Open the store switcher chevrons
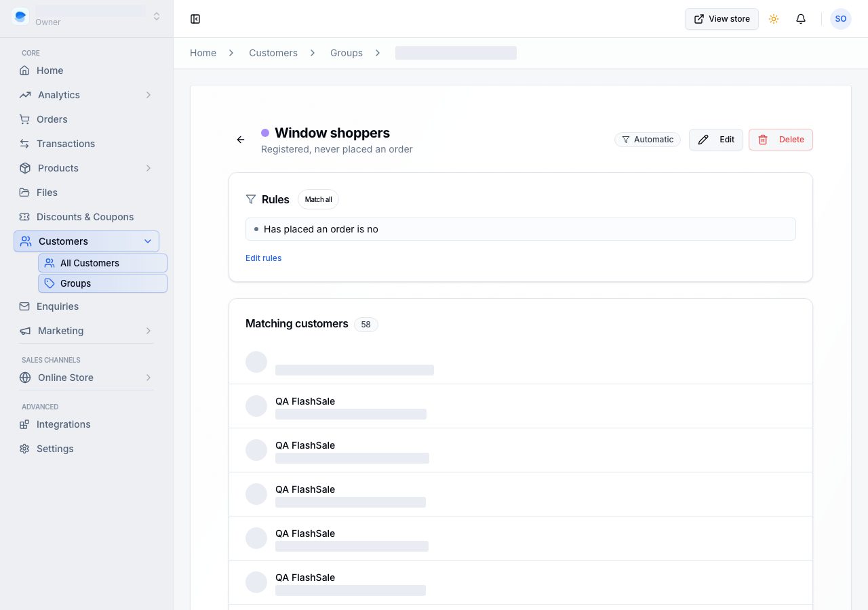 click(157, 16)
